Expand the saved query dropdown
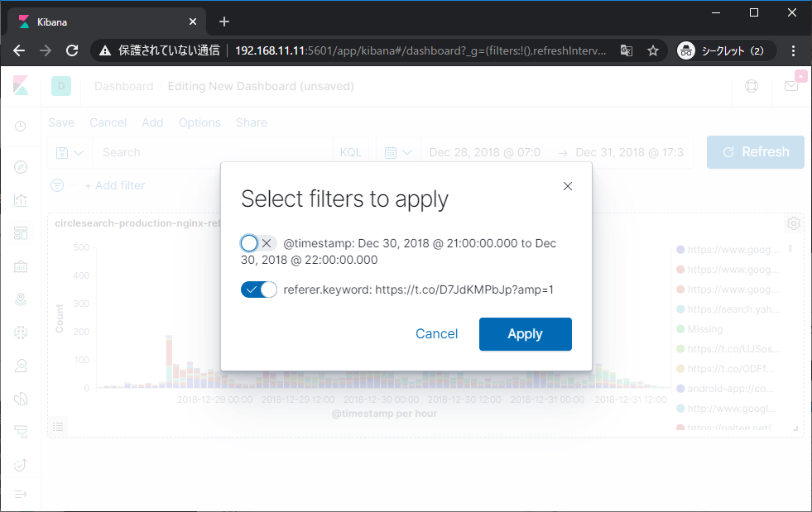Image resolution: width=812 pixels, height=512 pixels. [70, 152]
